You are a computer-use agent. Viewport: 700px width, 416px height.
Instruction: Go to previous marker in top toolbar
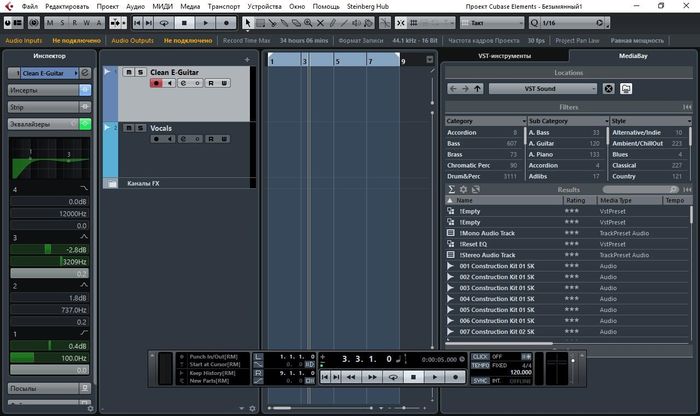tap(138, 23)
